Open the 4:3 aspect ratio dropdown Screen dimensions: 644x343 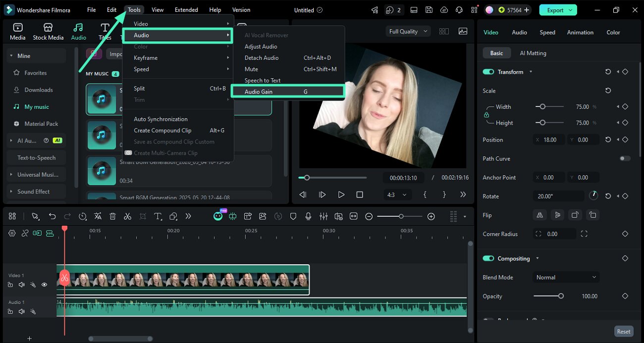397,195
